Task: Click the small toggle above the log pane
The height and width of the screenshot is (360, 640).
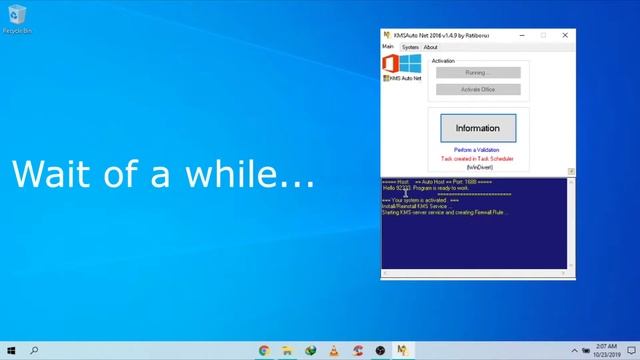Action: (571, 171)
